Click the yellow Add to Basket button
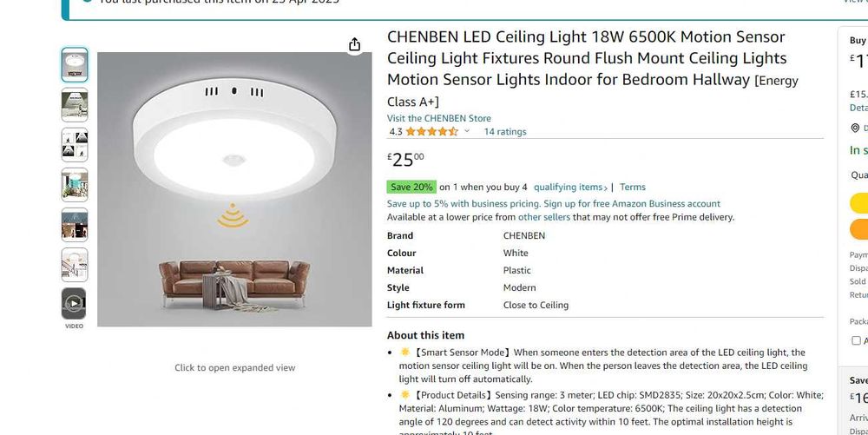 858,203
